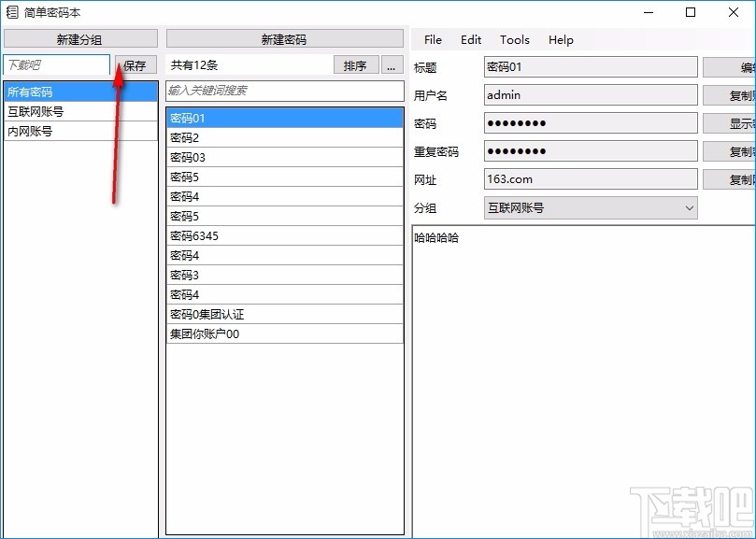Open the Edit menu
The image size is (756, 539).
click(x=471, y=39)
